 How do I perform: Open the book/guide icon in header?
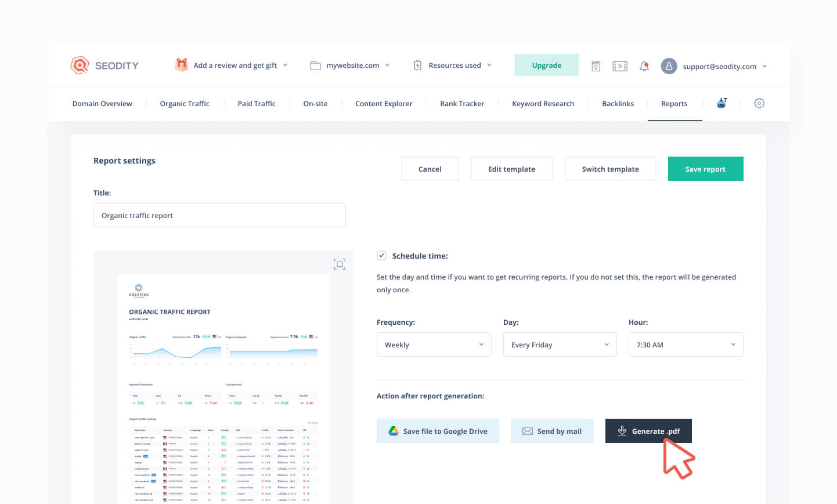point(596,66)
